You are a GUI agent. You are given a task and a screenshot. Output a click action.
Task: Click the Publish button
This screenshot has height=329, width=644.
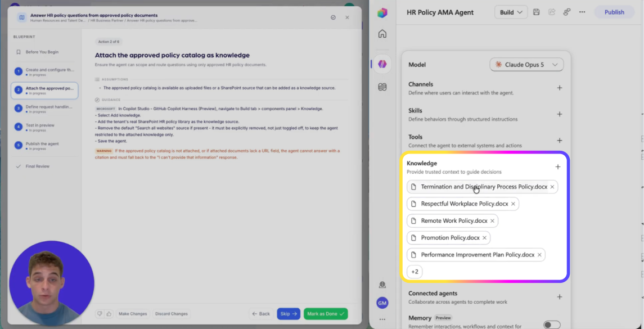[614, 12]
